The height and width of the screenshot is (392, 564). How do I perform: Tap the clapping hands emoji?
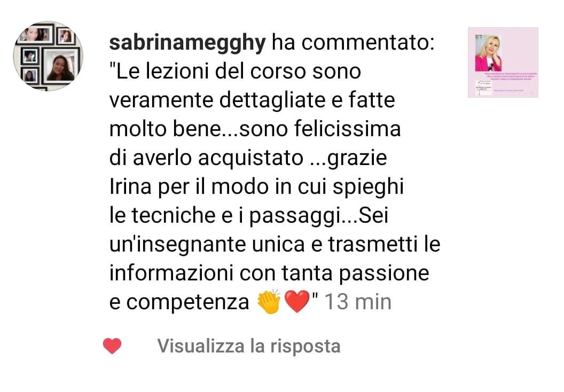pos(269,301)
